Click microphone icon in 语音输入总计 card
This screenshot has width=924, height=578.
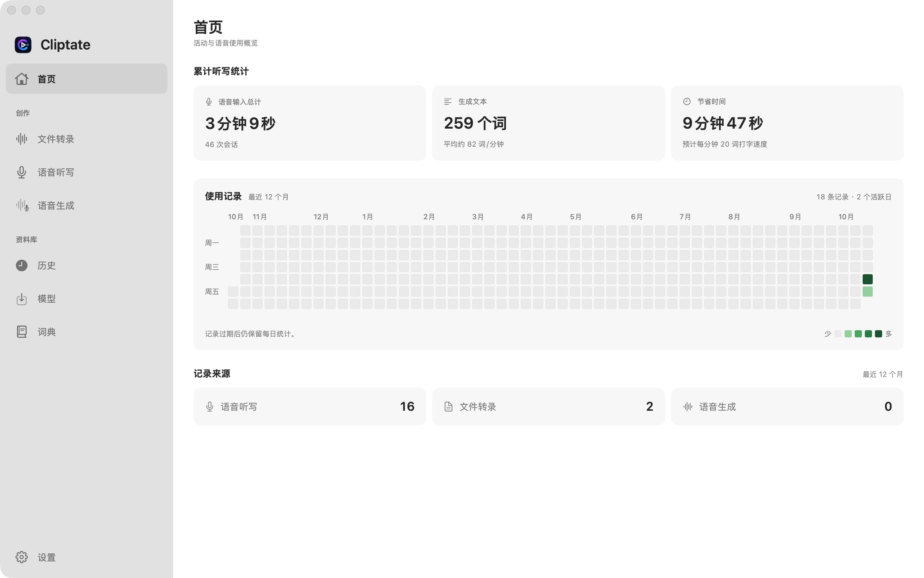(209, 102)
